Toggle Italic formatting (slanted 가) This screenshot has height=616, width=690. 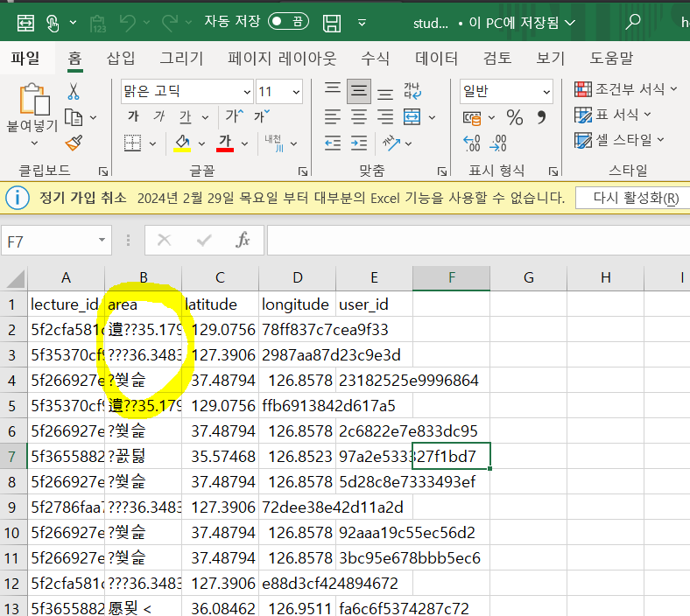pos(158,116)
